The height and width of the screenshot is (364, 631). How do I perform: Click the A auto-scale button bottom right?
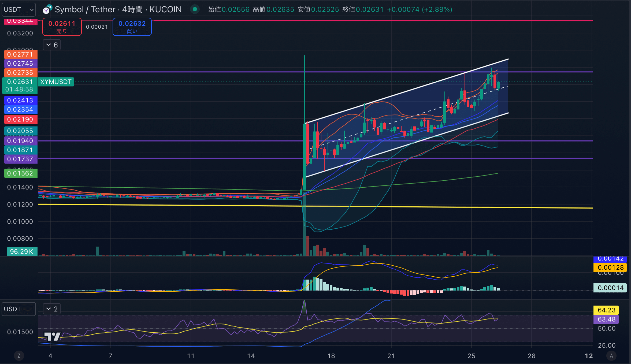[611, 356]
